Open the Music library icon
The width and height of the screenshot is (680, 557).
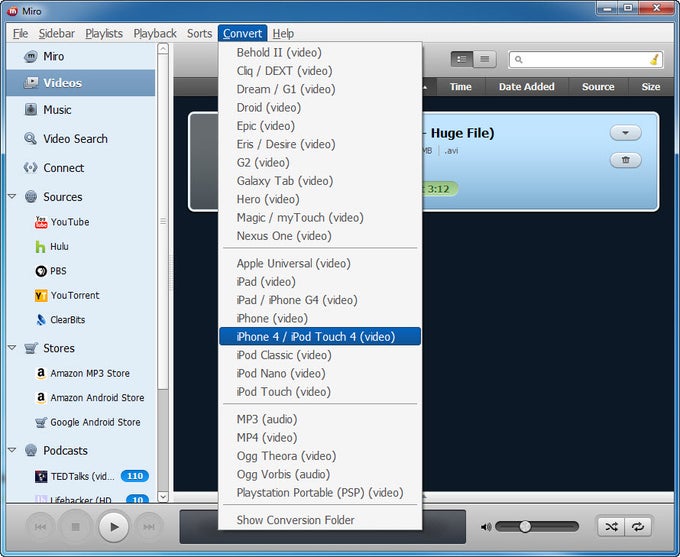click(31, 109)
